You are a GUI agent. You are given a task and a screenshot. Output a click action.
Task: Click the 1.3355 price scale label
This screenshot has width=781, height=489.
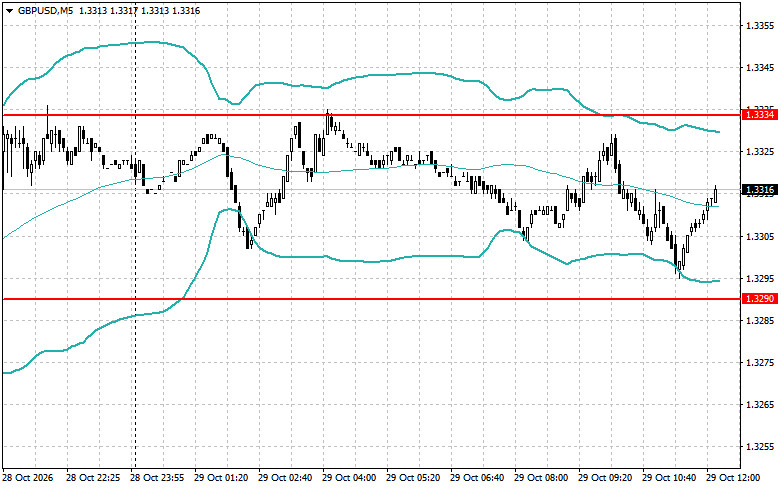click(x=760, y=25)
